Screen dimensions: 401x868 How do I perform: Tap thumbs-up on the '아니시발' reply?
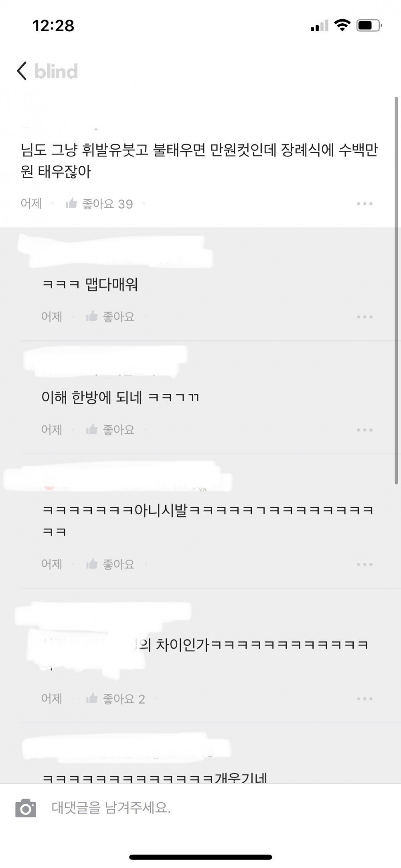pos(92,564)
